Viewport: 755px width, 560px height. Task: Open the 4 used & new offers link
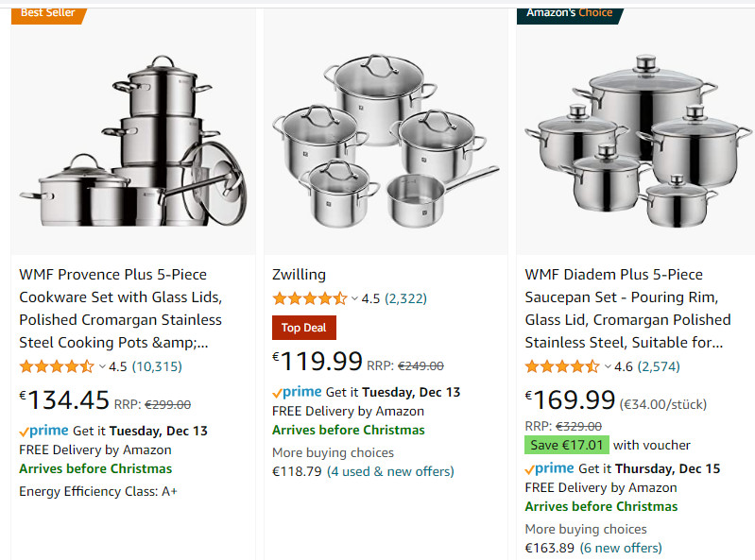pos(390,471)
